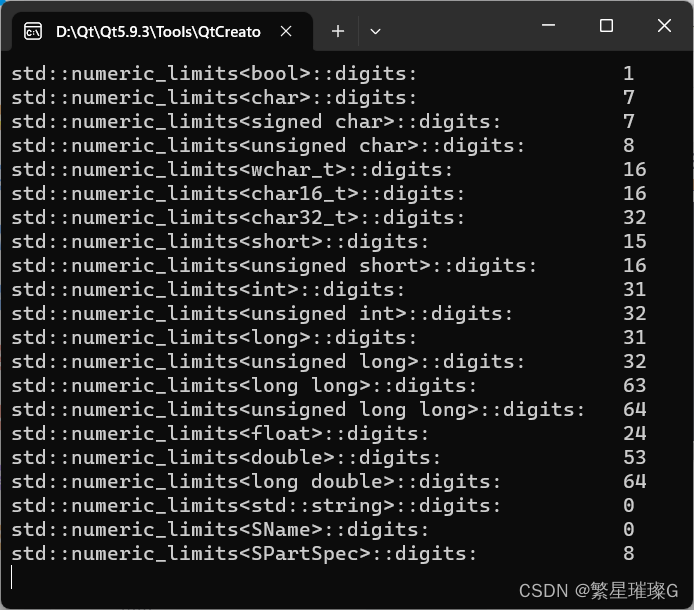The image size is (694, 610).
Task: Click value 63 on the long long row
Action: pyautogui.click(x=635, y=386)
